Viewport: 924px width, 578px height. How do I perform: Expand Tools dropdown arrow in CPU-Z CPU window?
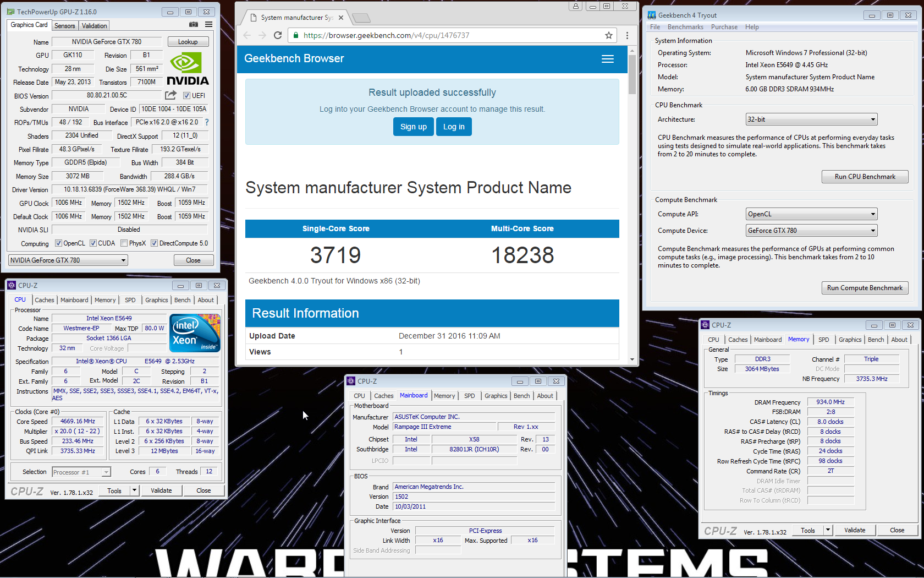[134, 490]
